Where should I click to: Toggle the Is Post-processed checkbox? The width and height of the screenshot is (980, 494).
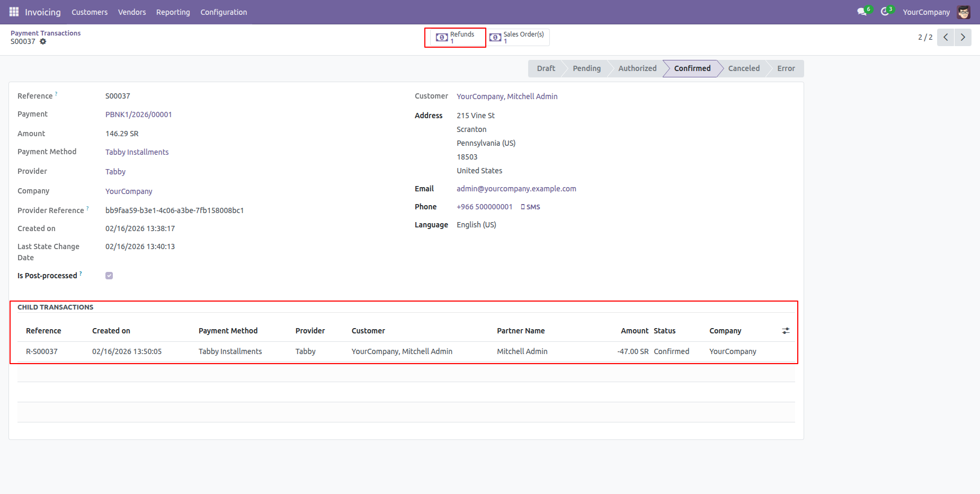coord(109,276)
